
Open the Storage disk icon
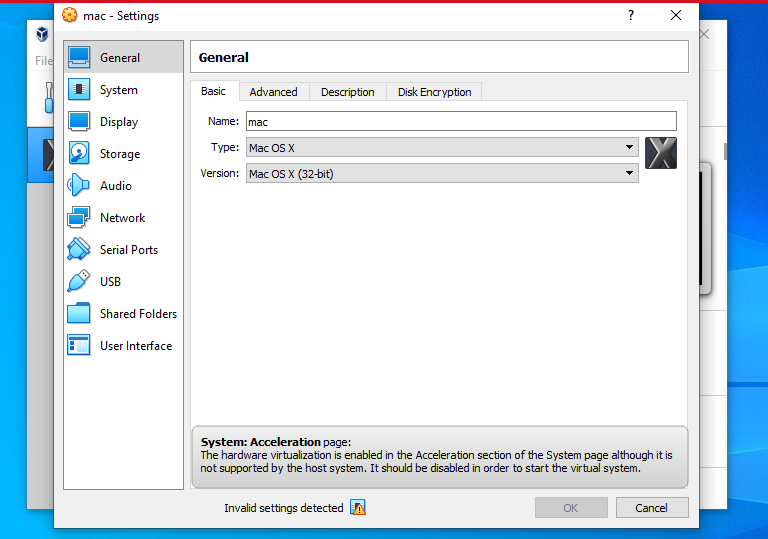(x=79, y=153)
